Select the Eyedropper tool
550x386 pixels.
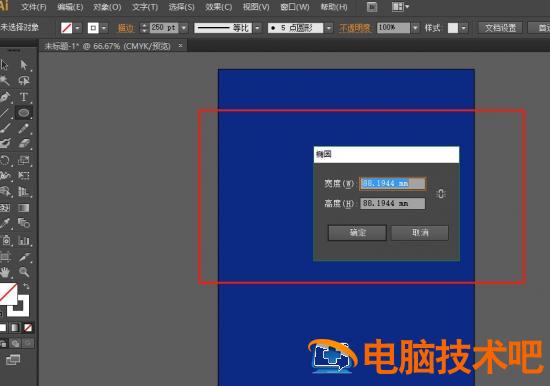[x=4, y=223]
